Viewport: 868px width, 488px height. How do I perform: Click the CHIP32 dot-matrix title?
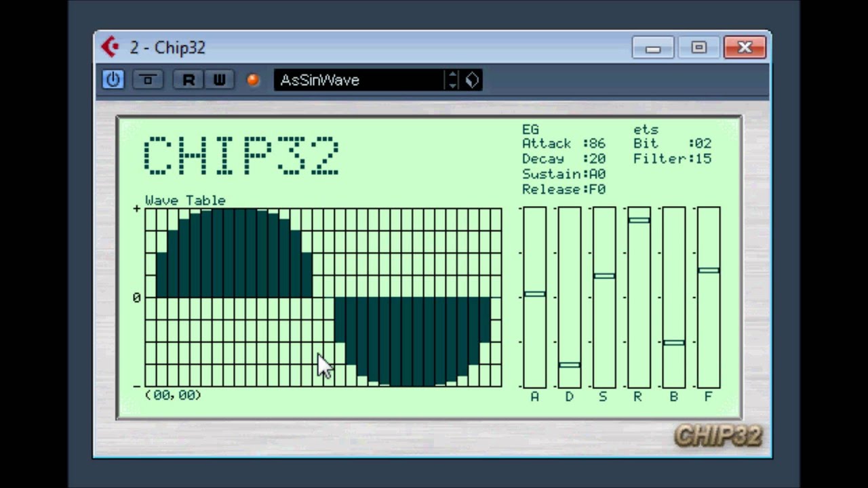point(241,156)
